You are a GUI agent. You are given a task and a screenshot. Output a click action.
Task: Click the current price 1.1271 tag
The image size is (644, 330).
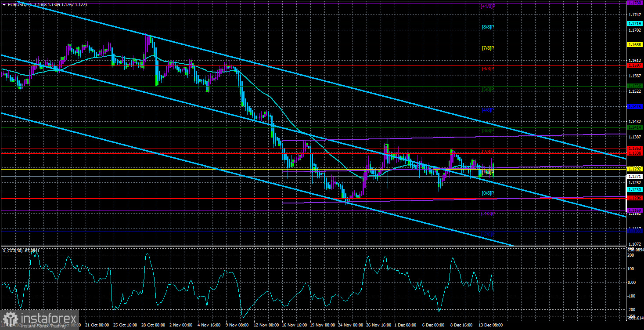click(x=635, y=176)
